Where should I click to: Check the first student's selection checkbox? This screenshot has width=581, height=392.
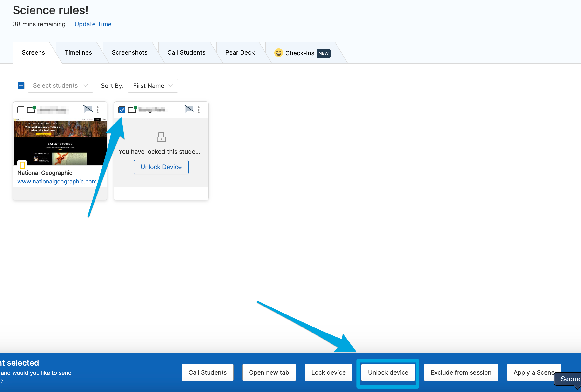(x=21, y=110)
